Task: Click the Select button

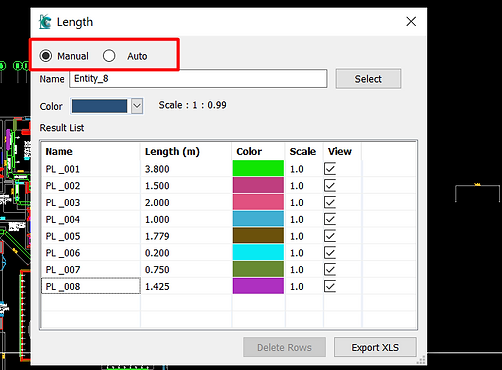Action: pos(368,79)
